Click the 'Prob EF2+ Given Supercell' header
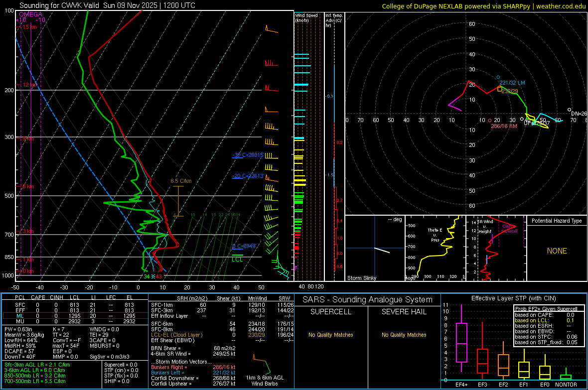588x390 pixels. point(546,309)
